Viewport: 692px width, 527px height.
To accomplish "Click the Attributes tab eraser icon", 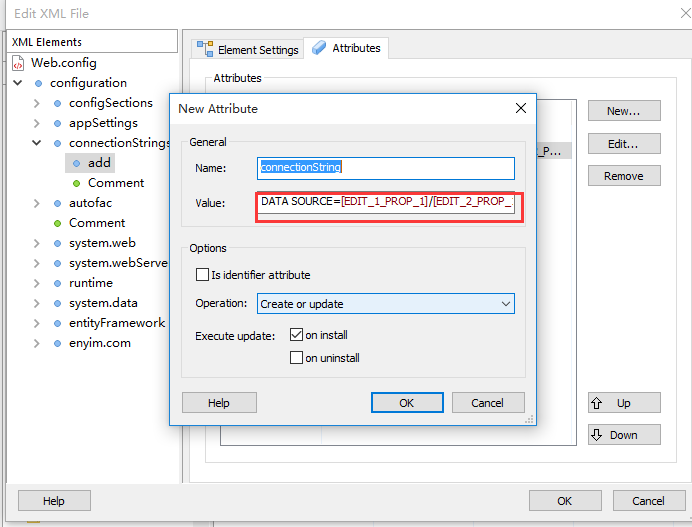I will [x=319, y=48].
